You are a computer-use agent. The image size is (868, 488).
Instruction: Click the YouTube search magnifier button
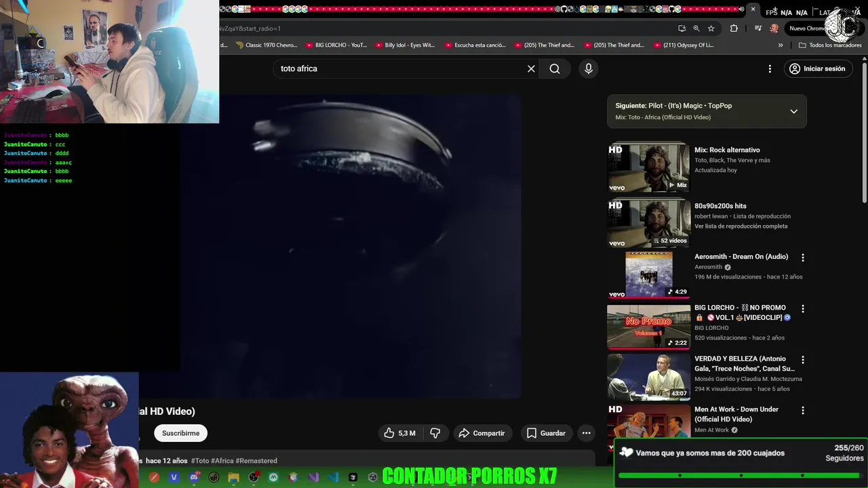click(555, 68)
